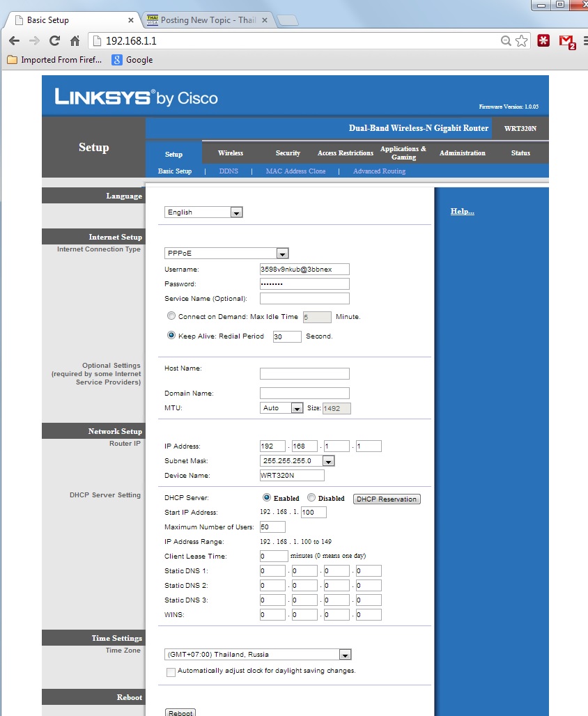Open the red asterisk extension icon
Image resolution: width=588 pixels, height=716 pixels.
(x=543, y=40)
